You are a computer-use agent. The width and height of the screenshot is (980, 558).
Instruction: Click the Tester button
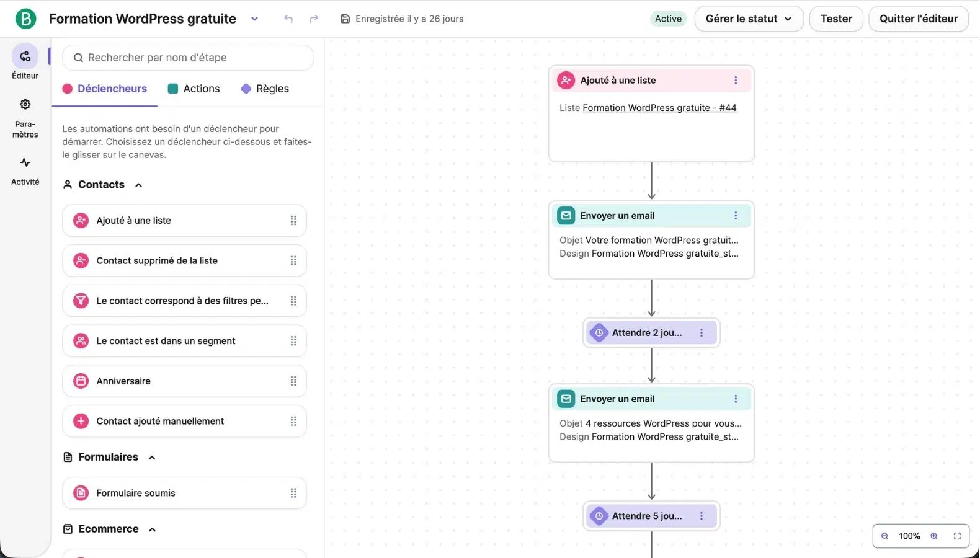point(835,19)
